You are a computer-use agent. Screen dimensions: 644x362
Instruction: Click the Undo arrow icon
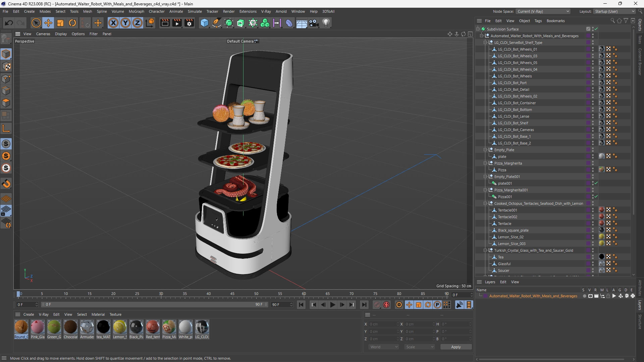(9, 23)
